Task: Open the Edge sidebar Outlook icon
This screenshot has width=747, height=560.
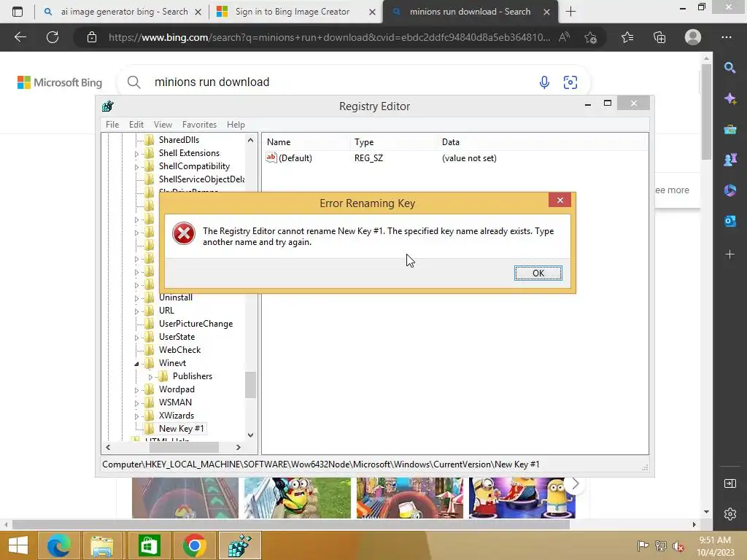Action: click(x=729, y=221)
